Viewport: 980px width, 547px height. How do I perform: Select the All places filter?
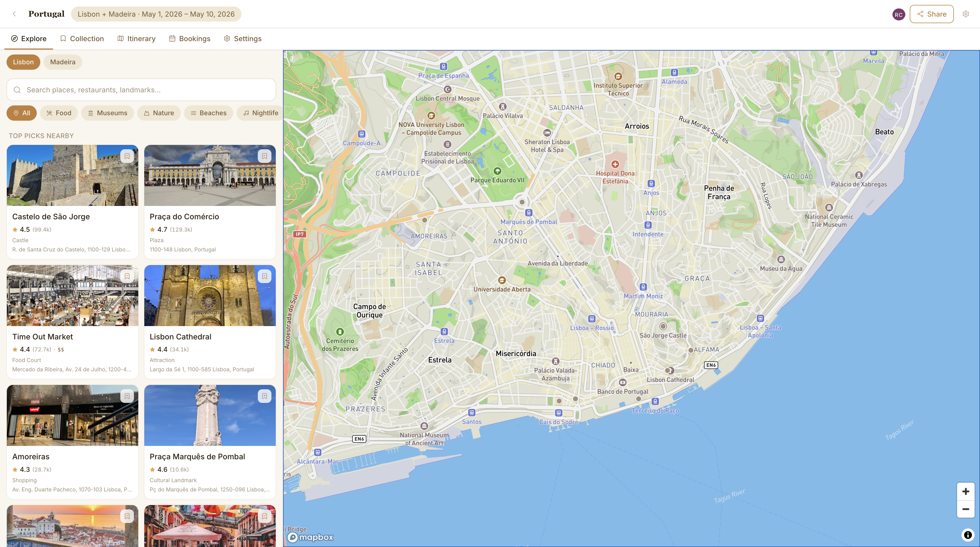21,113
